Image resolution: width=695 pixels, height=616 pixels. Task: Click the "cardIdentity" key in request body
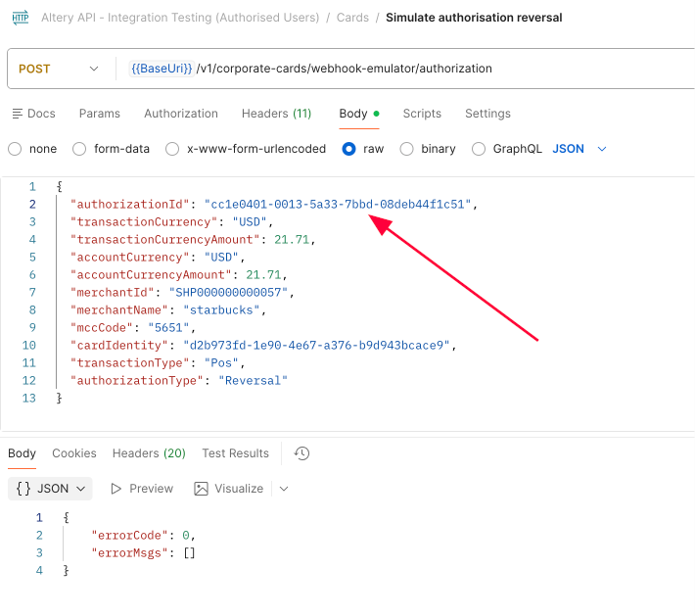point(119,346)
